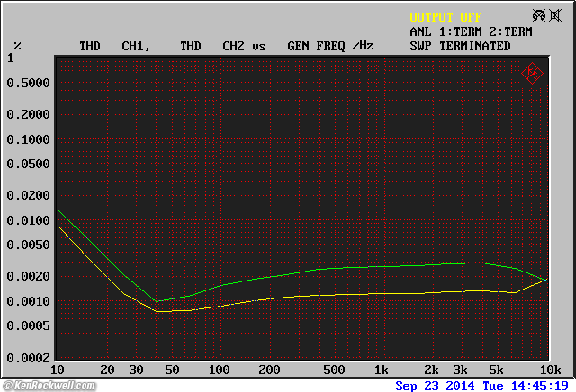Image resolution: width=576 pixels, height=392 pixels.
Task: Select the yellow OUTPUT OFF status text
Action: pos(445,17)
